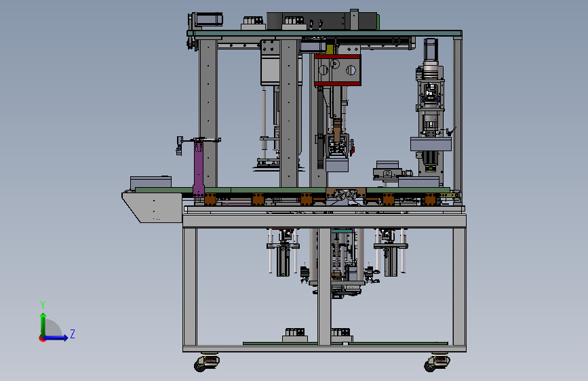Click the green Y axis arrow of the triad
Screen dimensions: 588x381
(x=43, y=324)
